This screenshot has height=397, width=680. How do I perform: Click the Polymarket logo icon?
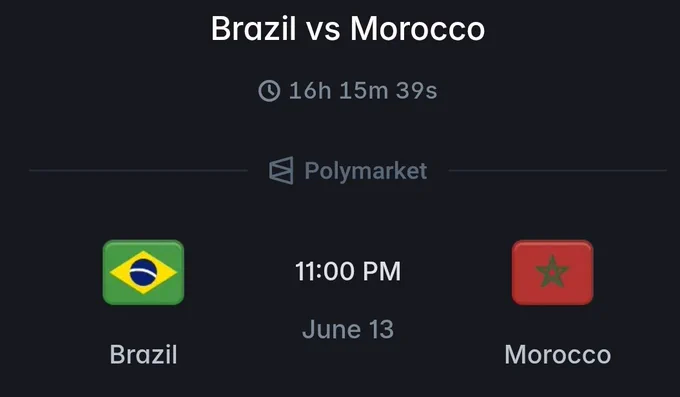tap(281, 171)
